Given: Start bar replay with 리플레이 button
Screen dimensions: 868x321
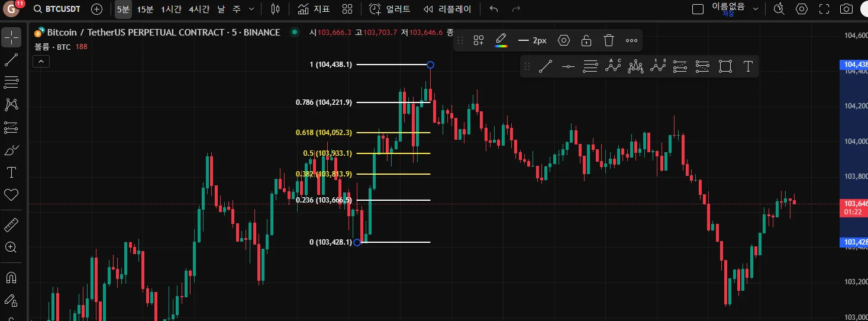Looking at the screenshot, I should pos(448,9).
